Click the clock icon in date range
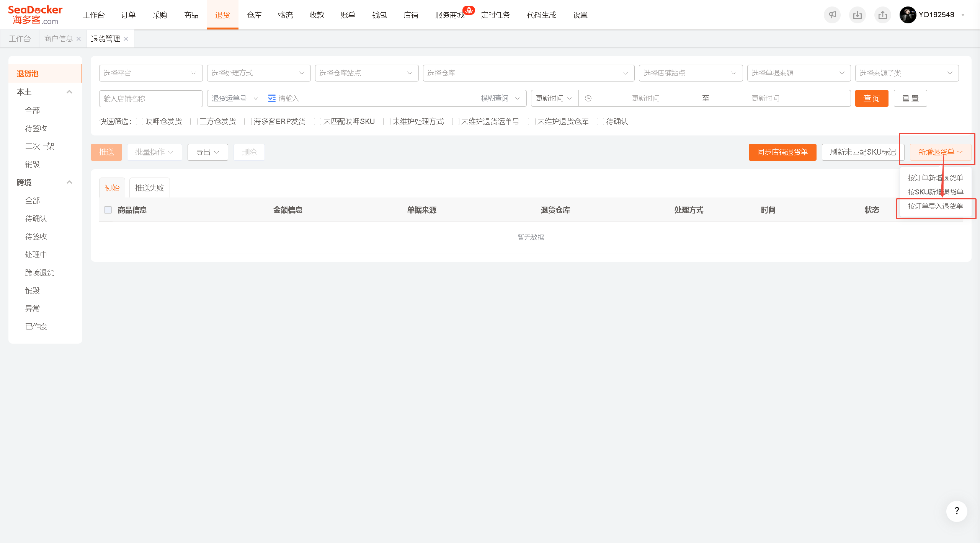The image size is (980, 543). coord(588,98)
